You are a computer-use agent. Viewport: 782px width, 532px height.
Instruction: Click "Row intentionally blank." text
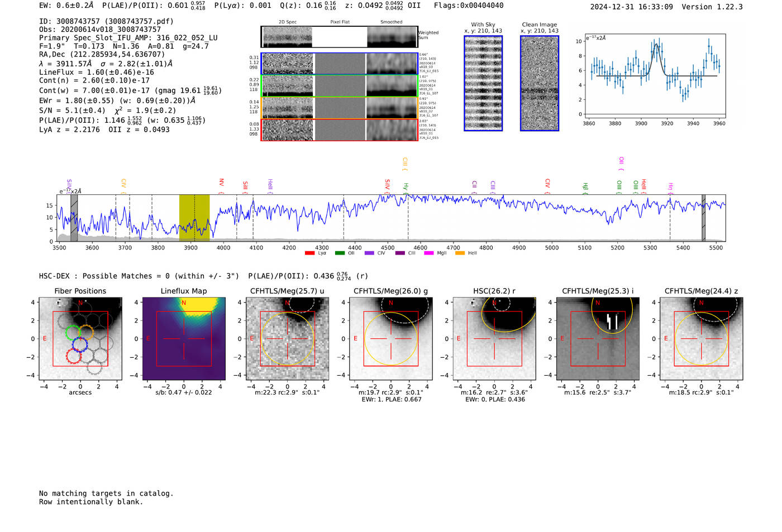[x=91, y=502]
